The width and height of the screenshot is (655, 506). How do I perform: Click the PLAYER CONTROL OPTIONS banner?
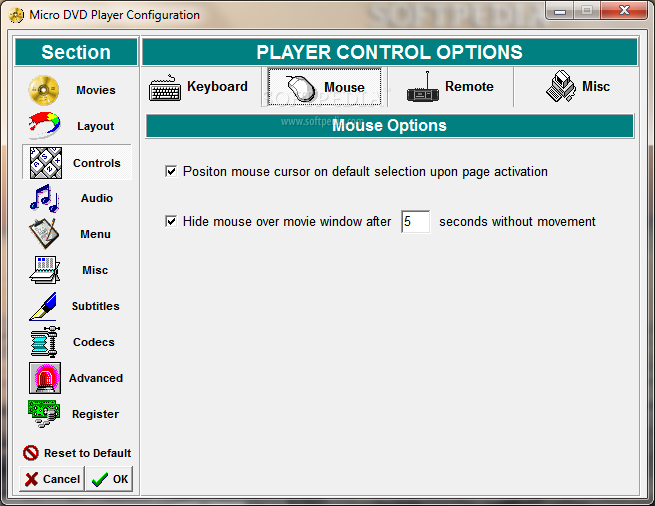tap(389, 52)
